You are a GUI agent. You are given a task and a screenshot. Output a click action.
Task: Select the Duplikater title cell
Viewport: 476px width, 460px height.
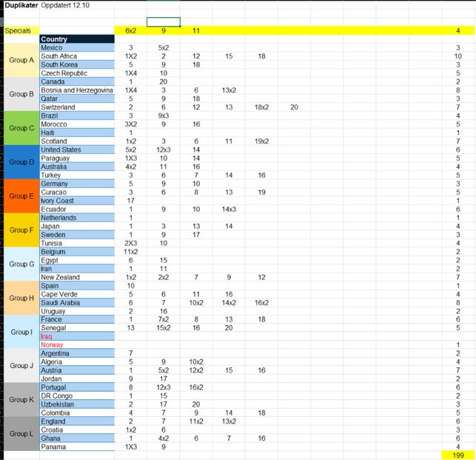coord(21,5)
